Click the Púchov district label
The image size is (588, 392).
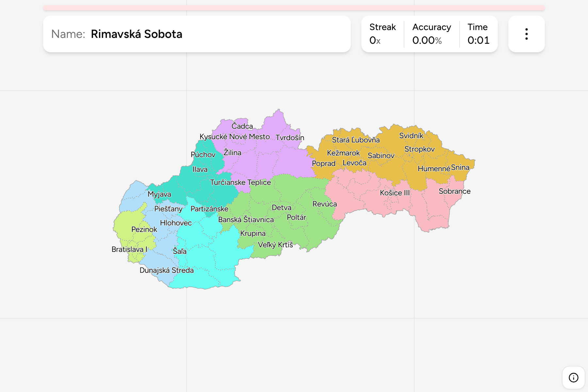[x=203, y=155]
